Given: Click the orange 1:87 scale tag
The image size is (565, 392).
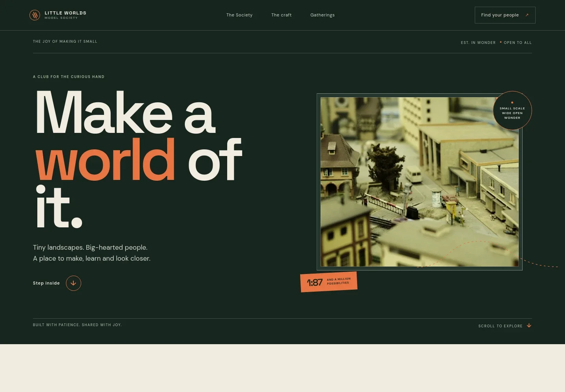Looking at the screenshot, I should click(x=329, y=282).
